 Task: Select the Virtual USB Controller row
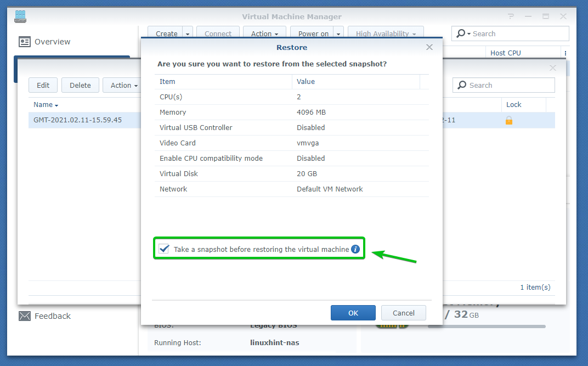coord(292,127)
